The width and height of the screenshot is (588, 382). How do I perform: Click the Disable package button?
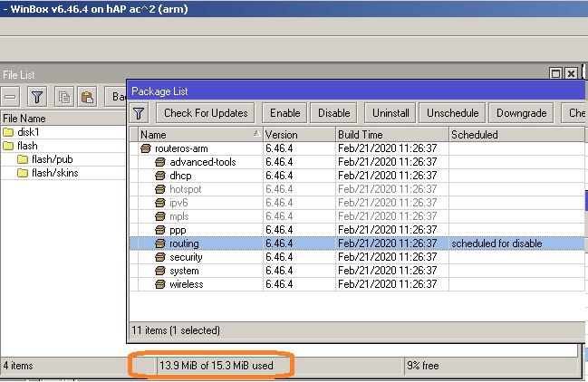pyautogui.click(x=333, y=113)
